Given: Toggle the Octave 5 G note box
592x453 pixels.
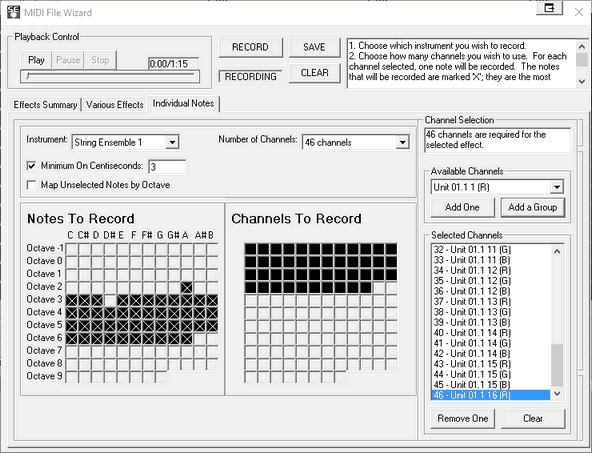Looking at the screenshot, I should click(161, 326).
